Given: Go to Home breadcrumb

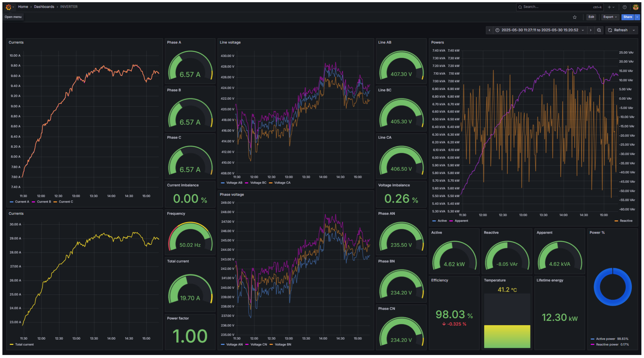Looking at the screenshot, I should coord(23,7).
